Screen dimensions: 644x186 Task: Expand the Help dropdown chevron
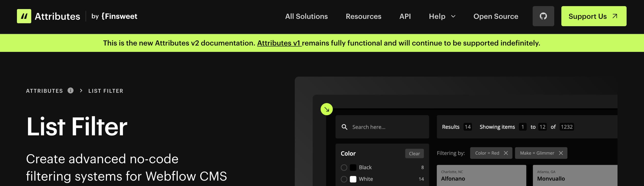453,16
